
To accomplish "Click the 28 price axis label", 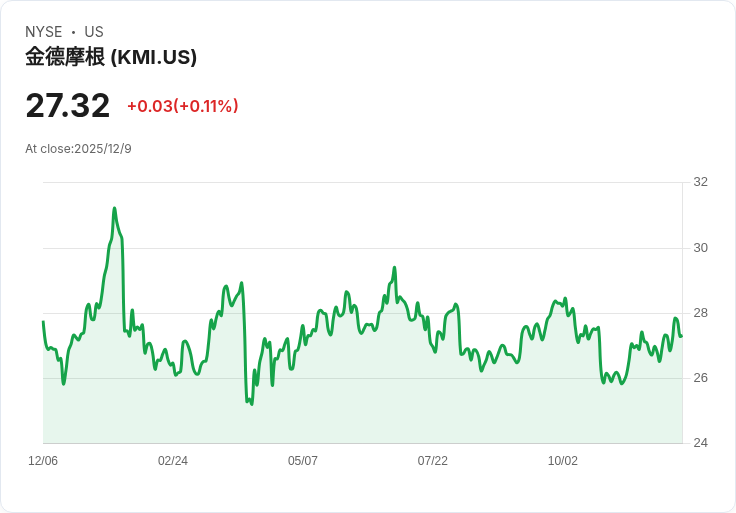I will (700, 313).
